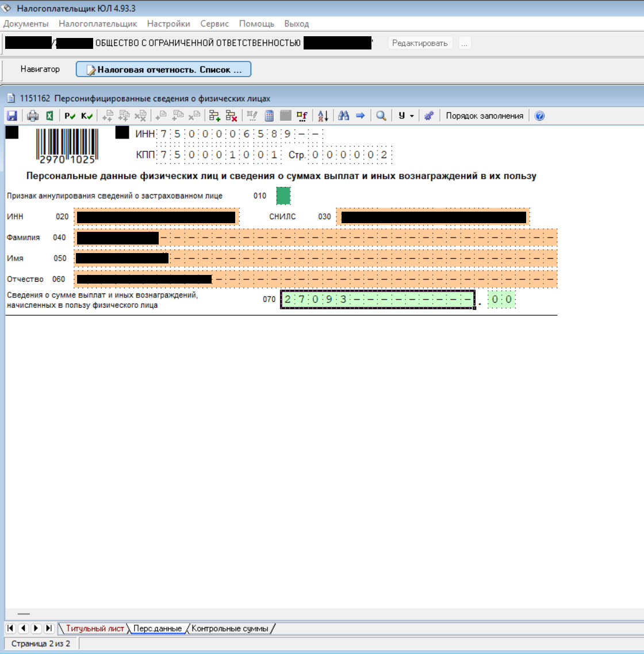
Task: Click the Выход menu item
Action: 296,24
